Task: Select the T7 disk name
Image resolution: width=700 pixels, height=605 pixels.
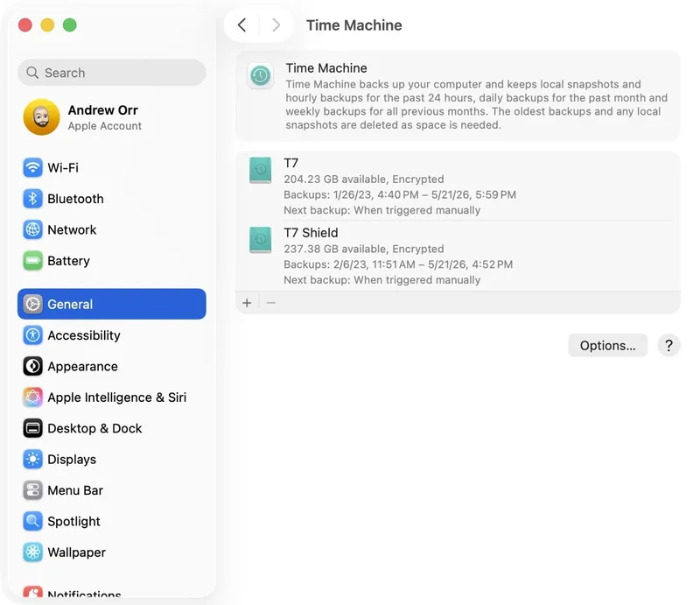Action: (x=291, y=163)
